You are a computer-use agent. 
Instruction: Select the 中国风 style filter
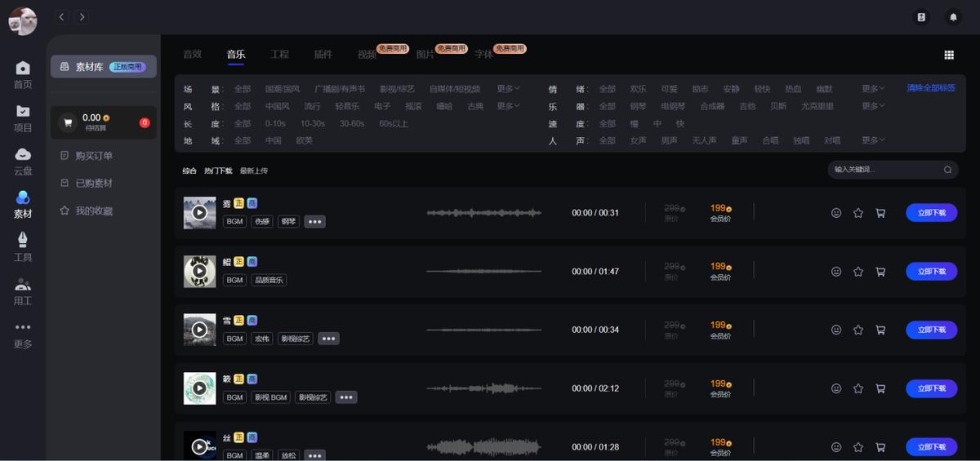pos(278,106)
